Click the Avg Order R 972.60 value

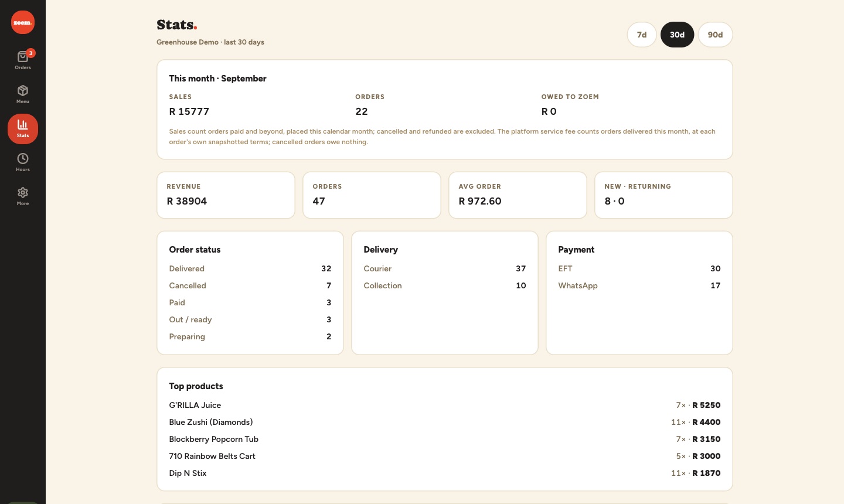click(480, 201)
